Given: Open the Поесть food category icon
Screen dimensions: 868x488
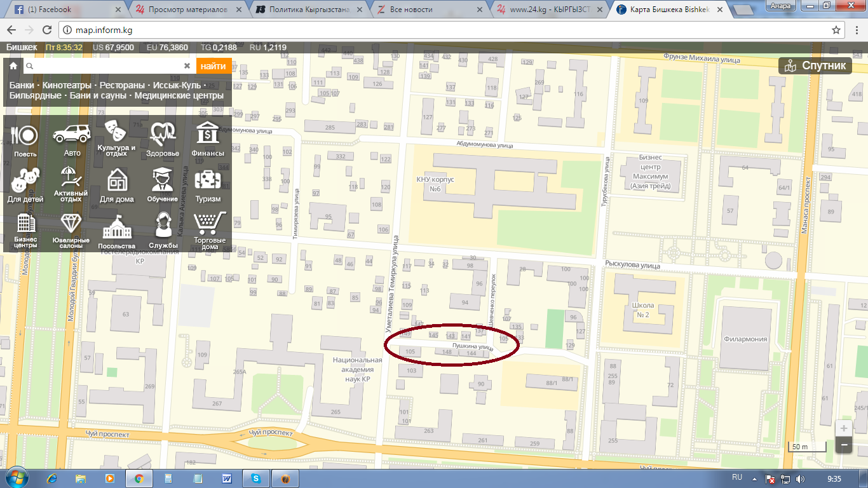Looking at the screenshot, I should tap(25, 135).
